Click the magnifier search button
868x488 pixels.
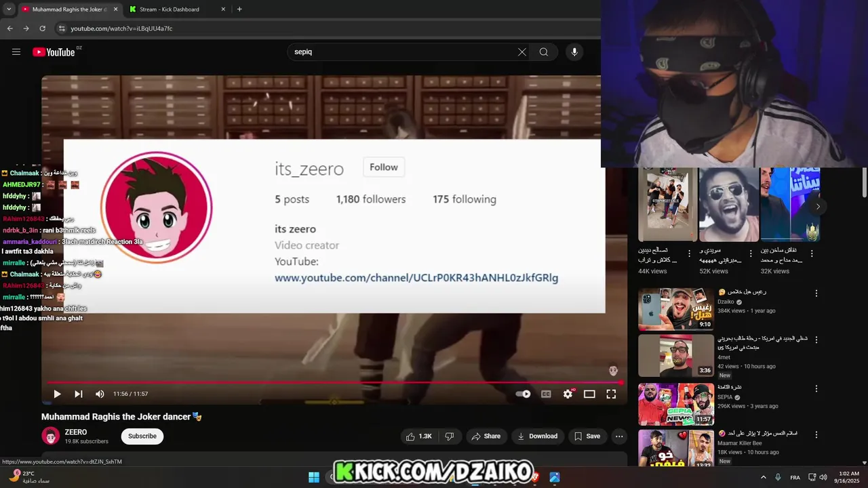click(544, 52)
